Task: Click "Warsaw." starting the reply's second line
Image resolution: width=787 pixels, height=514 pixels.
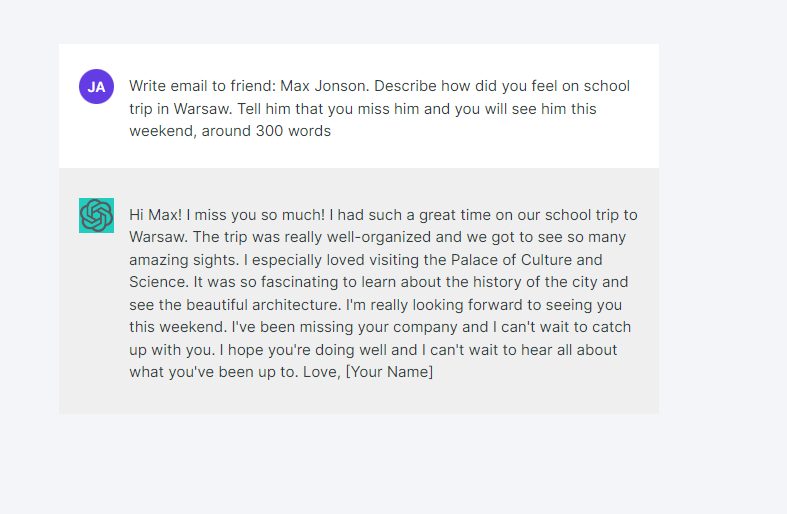Action: (159, 237)
